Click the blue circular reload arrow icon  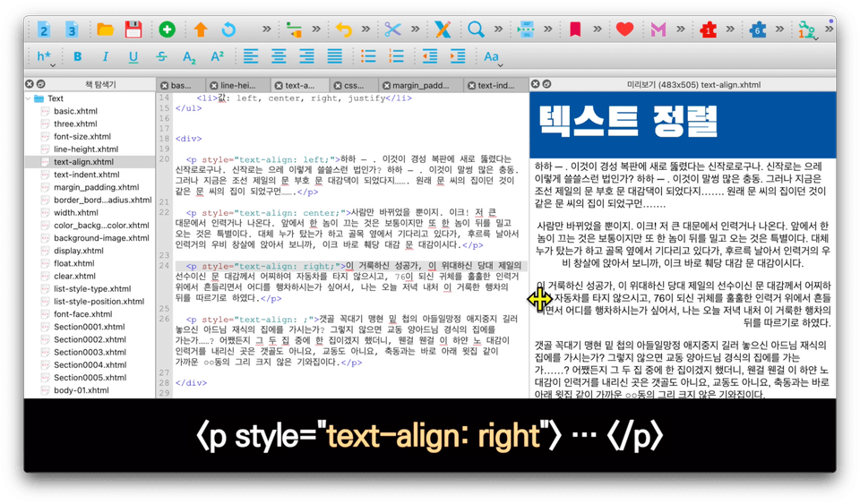[228, 30]
